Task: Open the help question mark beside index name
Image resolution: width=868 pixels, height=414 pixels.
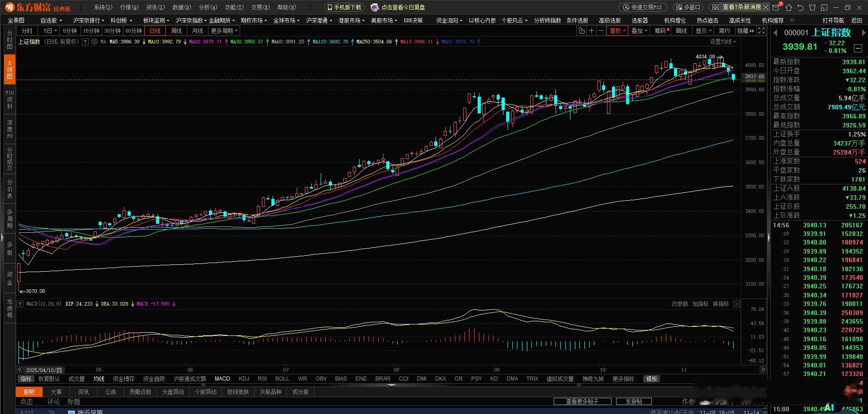Action: [85, 42]
